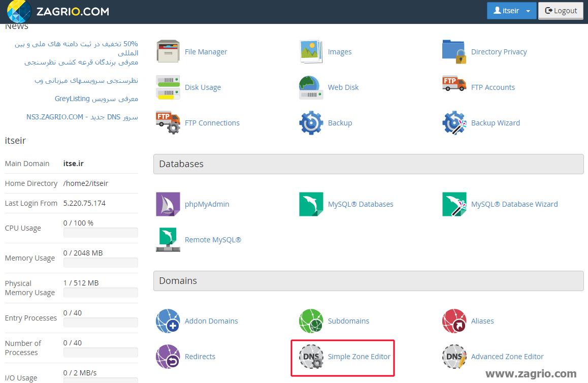Screen dimensions: 588x383
Task: Open the Directory Privacy folder icon
Action: pos(454,51)
